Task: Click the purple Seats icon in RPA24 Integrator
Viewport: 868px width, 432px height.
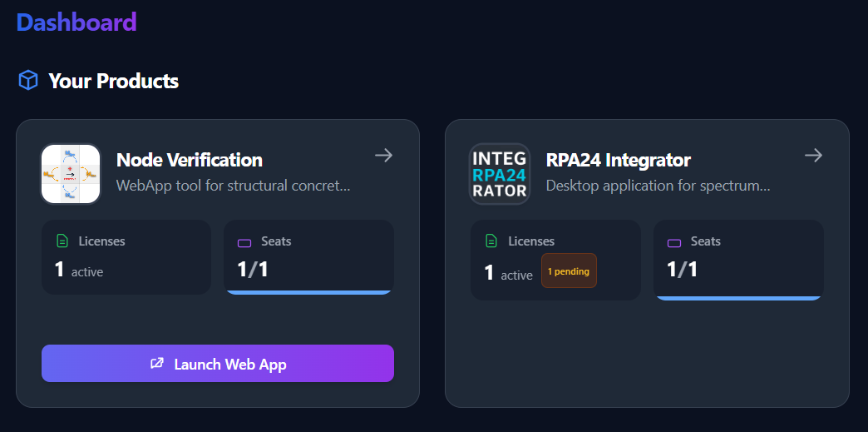Action: (674, 242)
